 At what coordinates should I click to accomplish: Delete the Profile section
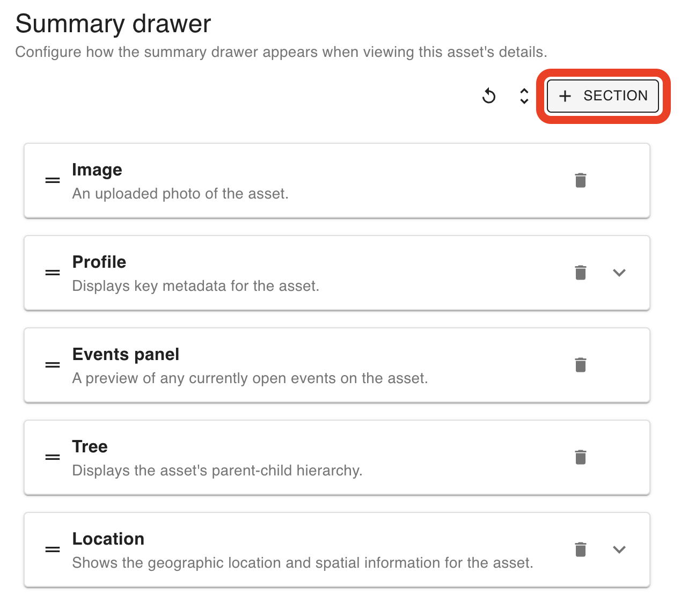click(580, 273)
